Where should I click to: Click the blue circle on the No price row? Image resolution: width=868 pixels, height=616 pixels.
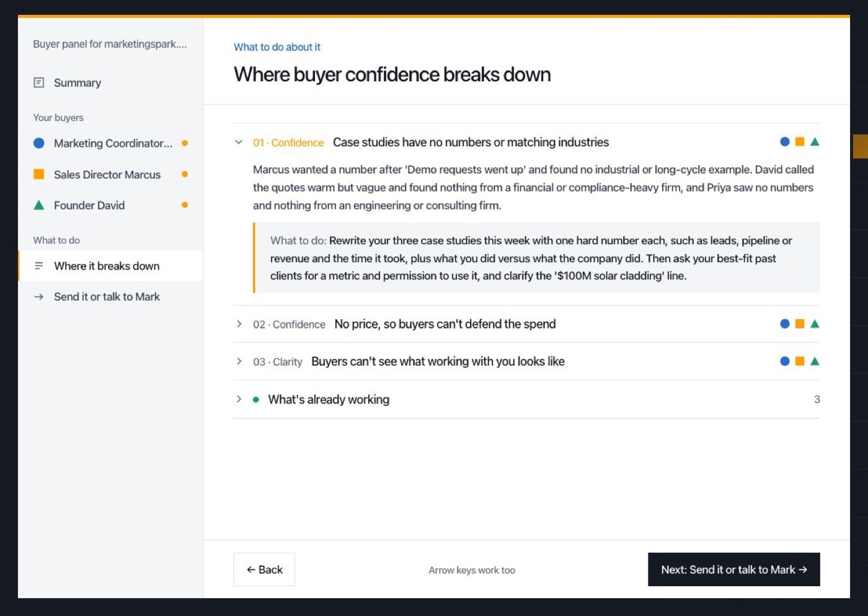(785, 324)
